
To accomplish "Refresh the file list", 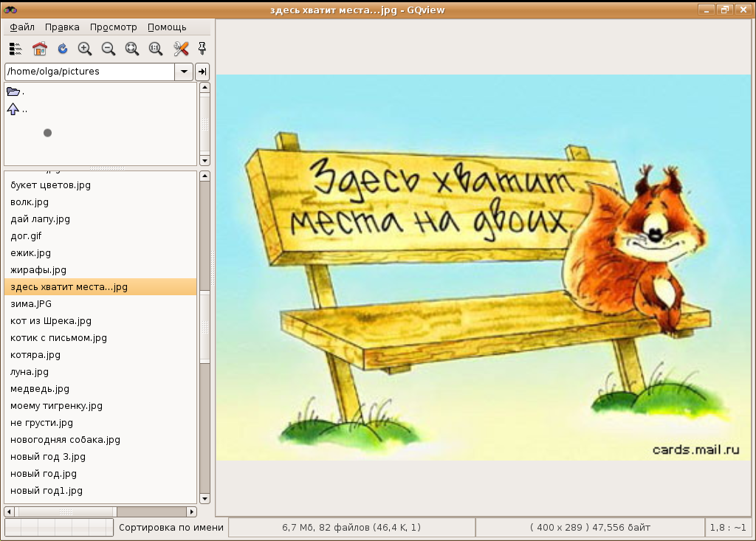I will pyautogui.click(x=63, y=49).
